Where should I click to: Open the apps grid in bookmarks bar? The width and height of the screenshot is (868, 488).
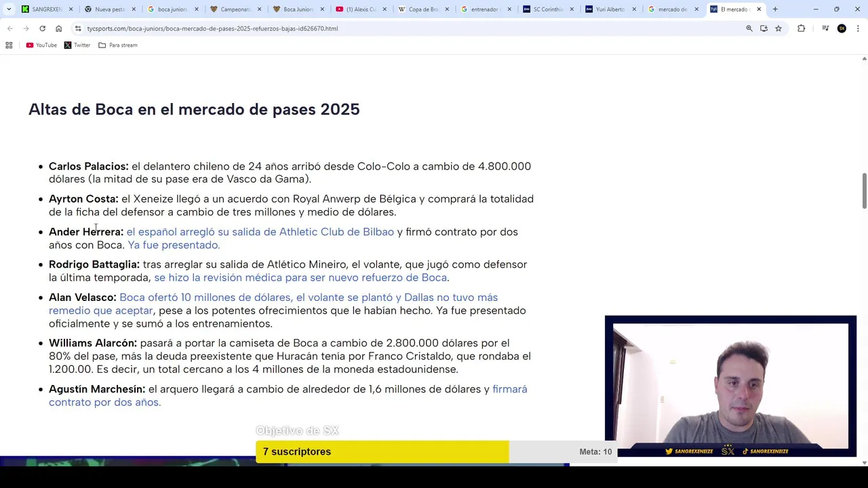9,45
